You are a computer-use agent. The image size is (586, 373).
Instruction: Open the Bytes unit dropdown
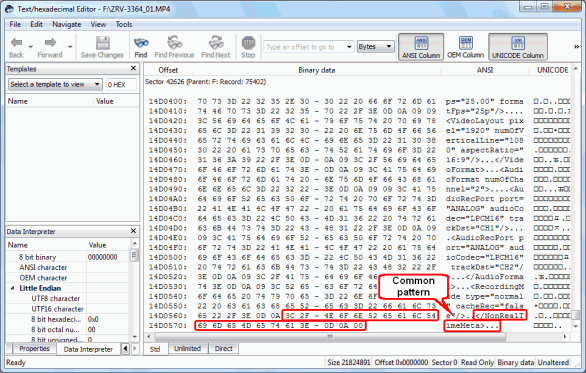(x=375, y=47)
